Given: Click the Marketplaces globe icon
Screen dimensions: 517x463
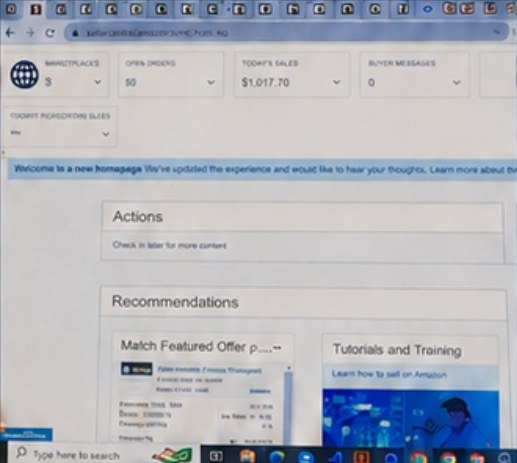Looking at the screenshot, I should coord(24,74).
